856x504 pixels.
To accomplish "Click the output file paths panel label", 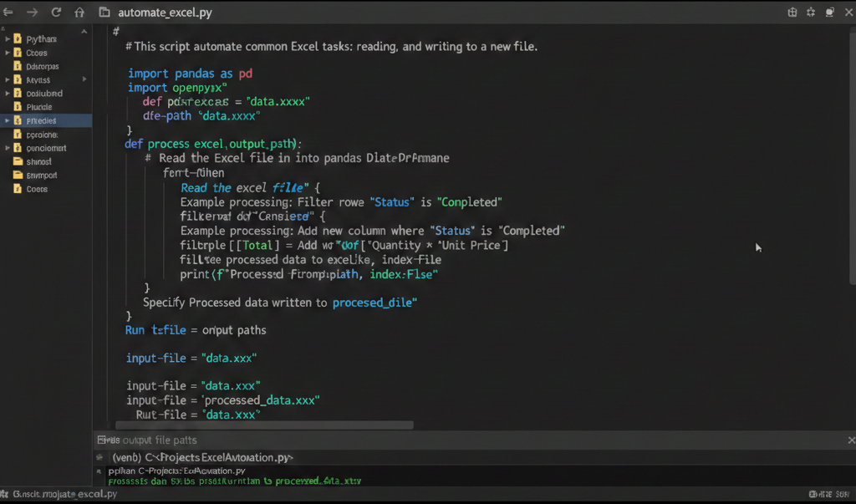I will tap(150, 440).
